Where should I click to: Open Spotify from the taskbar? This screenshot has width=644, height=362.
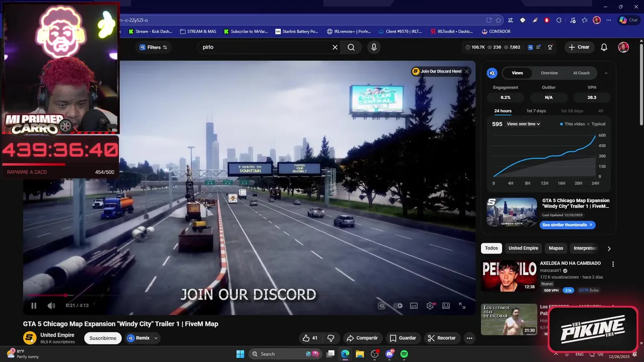pos(404,354)
